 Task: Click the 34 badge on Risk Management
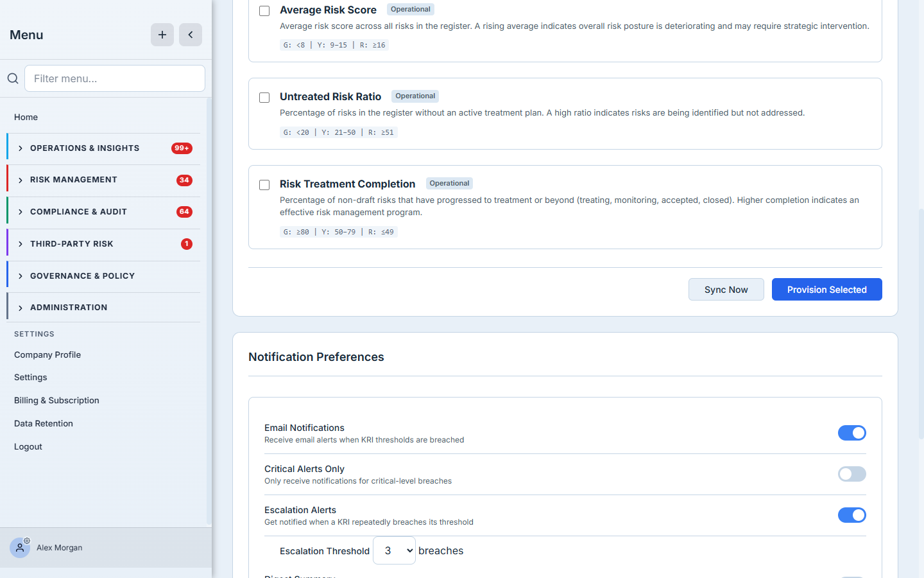point(184,180)
